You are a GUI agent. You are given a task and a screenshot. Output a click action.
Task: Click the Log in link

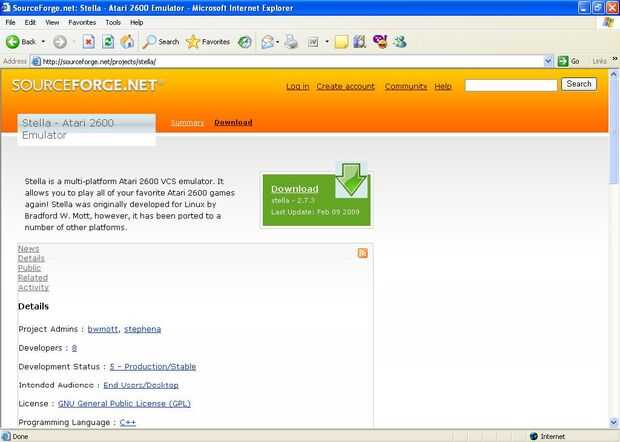(x=298, y=86)
